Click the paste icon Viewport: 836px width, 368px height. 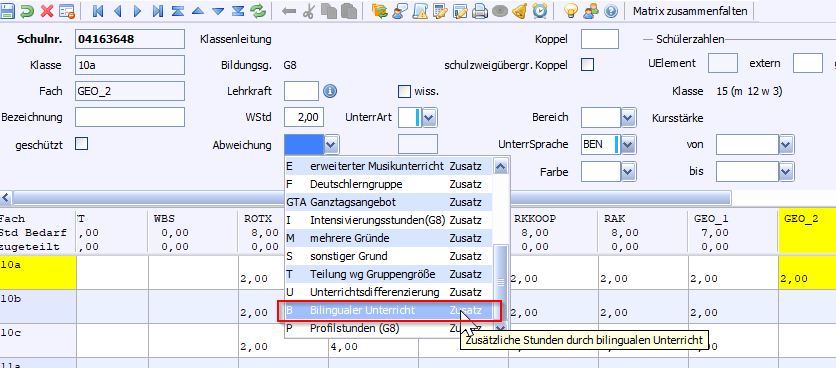click(x=349, y=11)
